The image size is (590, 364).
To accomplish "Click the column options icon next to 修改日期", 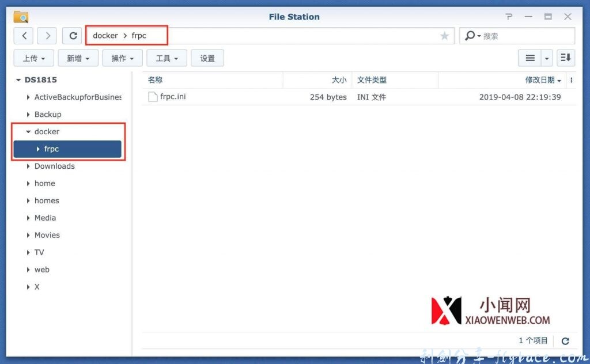I will 572,79.
